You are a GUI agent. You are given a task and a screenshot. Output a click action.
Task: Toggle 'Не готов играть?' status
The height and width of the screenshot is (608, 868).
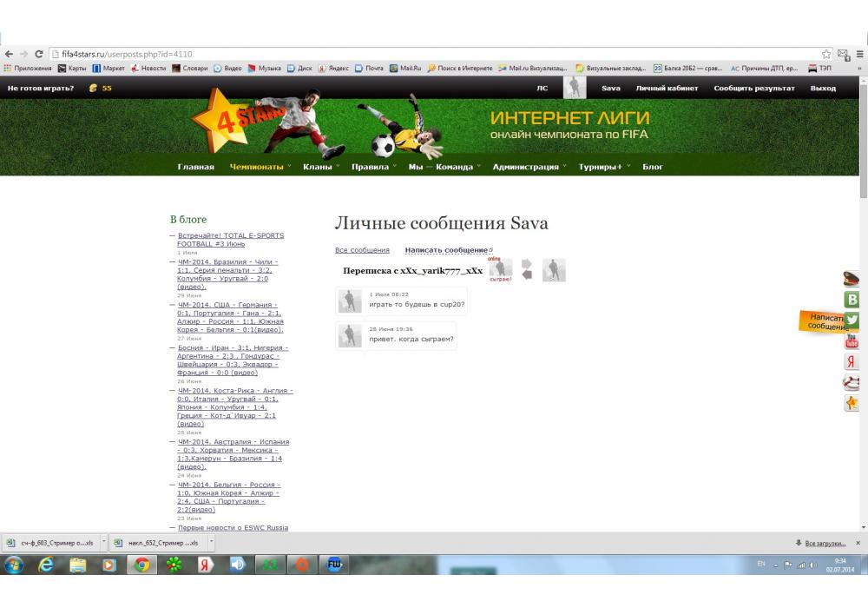point(41,88)
